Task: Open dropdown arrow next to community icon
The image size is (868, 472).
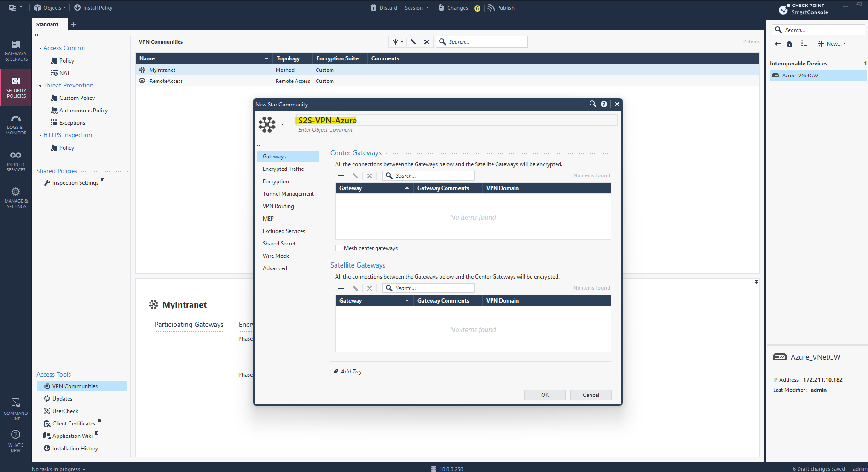Action: 282,124
